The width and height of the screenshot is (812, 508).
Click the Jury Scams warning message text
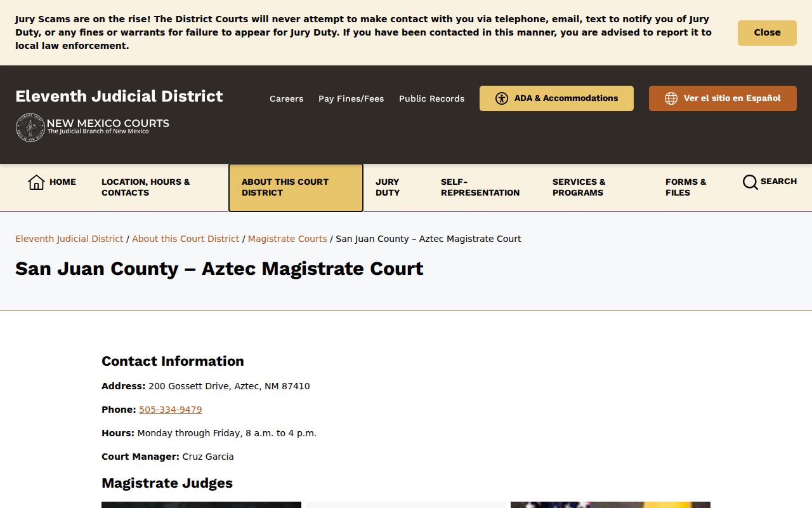[363, 32]
